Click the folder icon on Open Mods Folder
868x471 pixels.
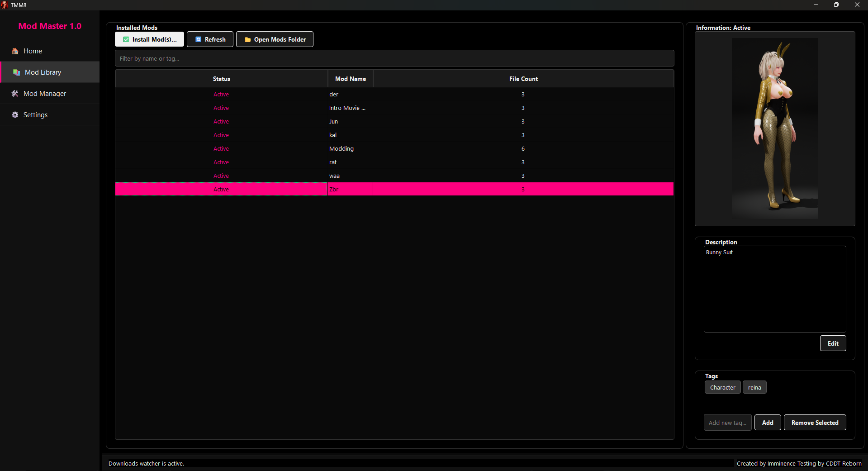(x=247, y=39)
